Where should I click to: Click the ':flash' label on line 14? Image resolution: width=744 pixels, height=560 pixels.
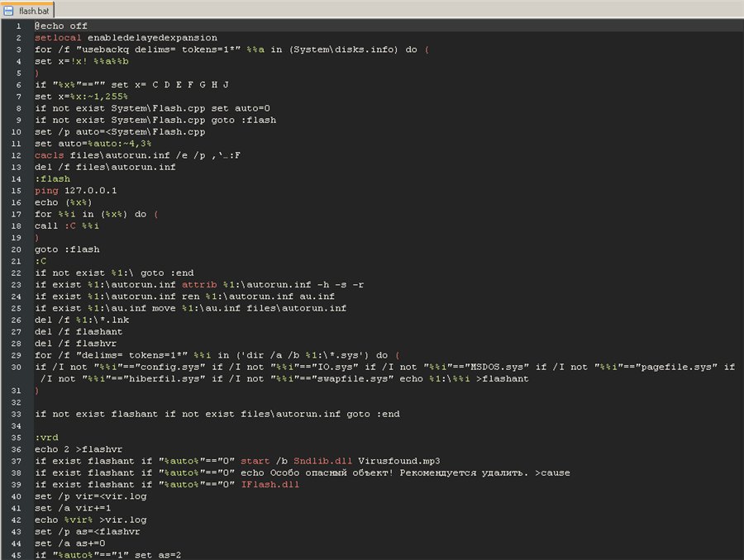[x=52, y=178]
